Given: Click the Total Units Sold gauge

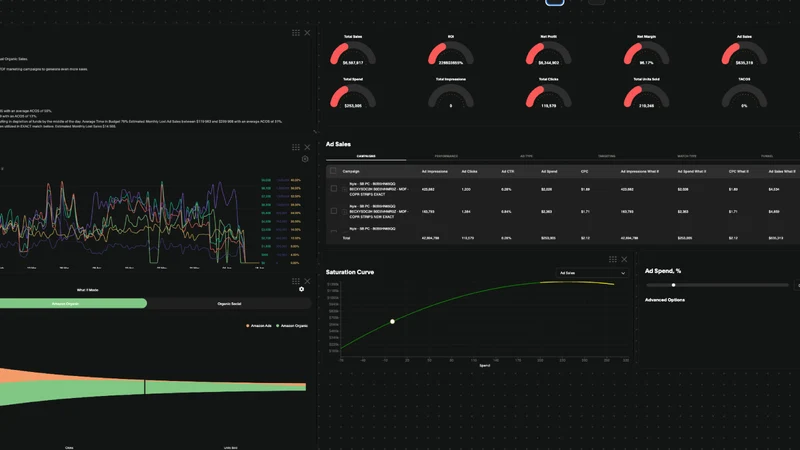Looking at the screenshot, I should pos(646,95).
